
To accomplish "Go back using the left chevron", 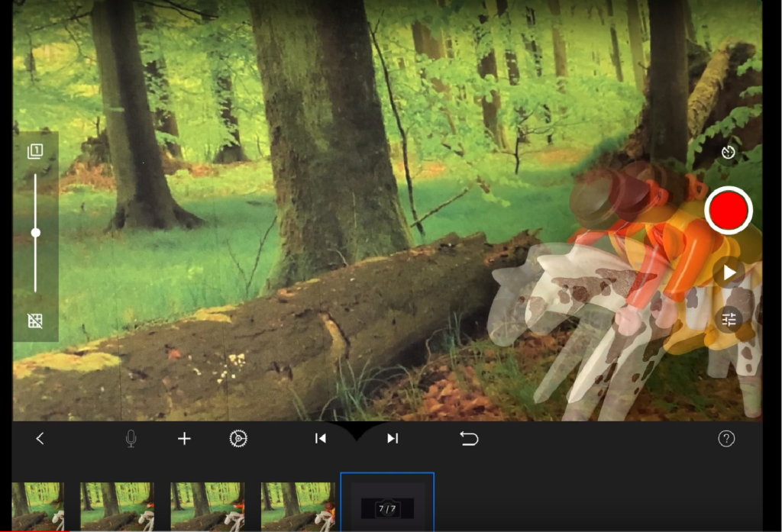I will (x=40, y=438).
